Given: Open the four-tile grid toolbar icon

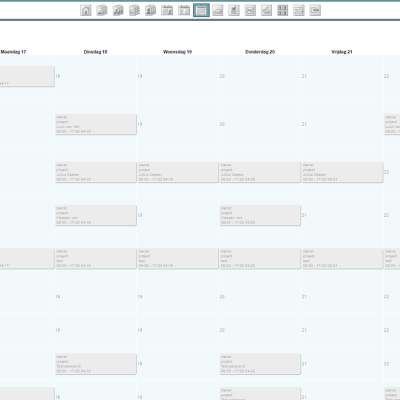Looking at the screenshot, I should [283, 10].
